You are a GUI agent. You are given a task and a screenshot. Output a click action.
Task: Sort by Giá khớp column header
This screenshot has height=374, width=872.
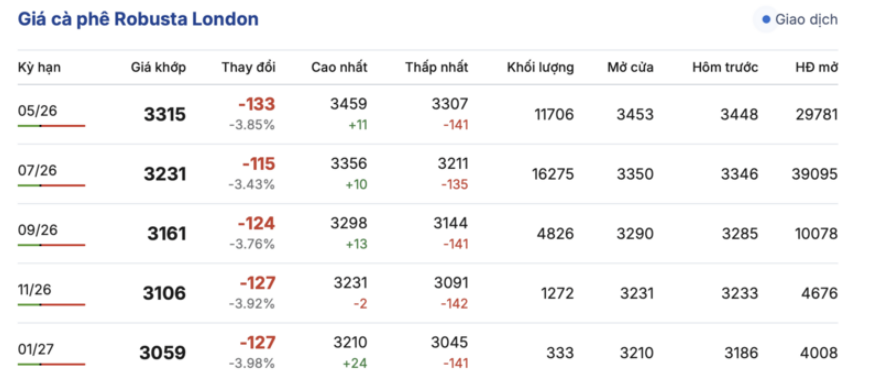coord(158,68)
